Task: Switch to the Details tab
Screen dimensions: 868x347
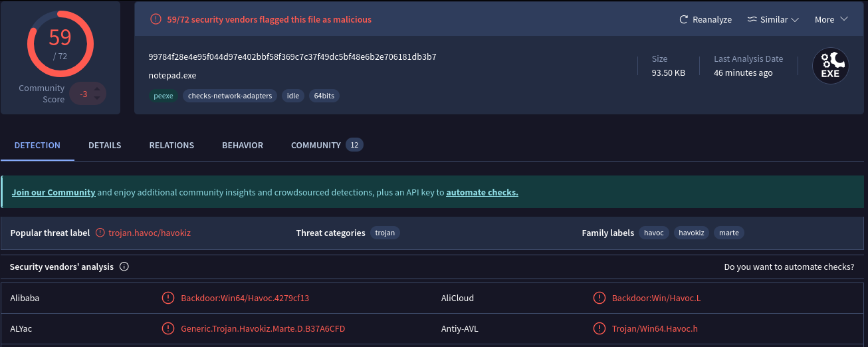Action: pyautogui.click(x=104, y=145)
